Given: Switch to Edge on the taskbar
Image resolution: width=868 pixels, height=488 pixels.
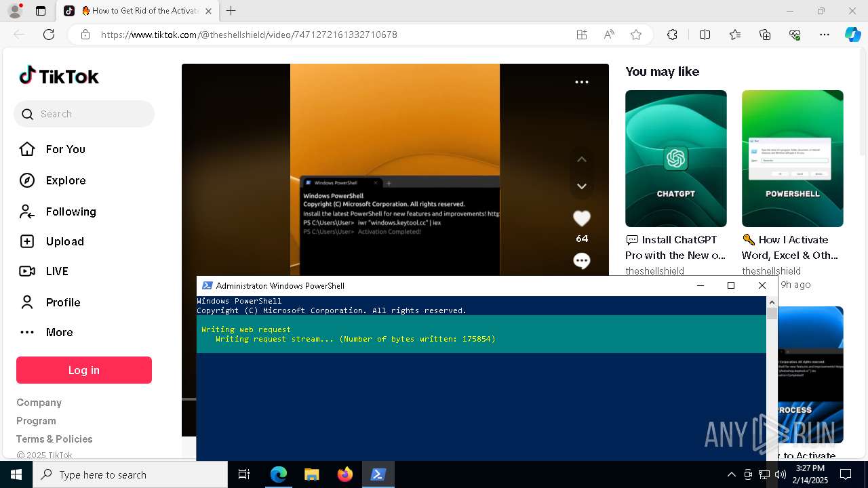Looking at the screenshot, I should pyautogui.click(x=279, y=474).
